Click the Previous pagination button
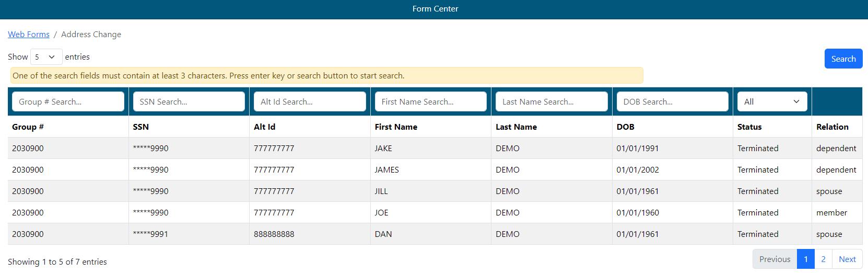Viewport: 868px width, 273px height. pyautogui.click(x=775, y=259)
